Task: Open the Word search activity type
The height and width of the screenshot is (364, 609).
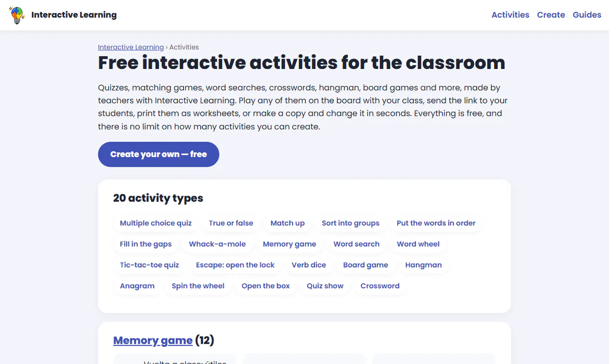Action: pyautogui.click(x=356, y=244)
